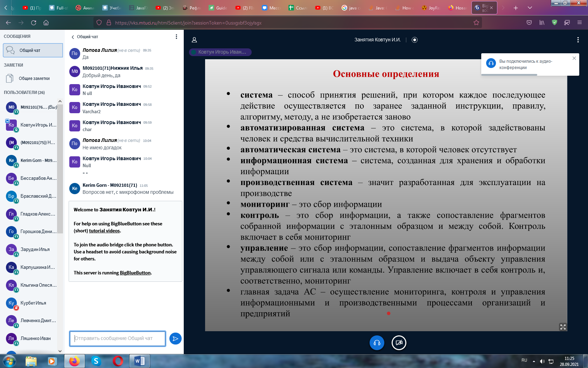Open Firefox hamburger menu
The image size is (588, 368).
tap(580, 23)
